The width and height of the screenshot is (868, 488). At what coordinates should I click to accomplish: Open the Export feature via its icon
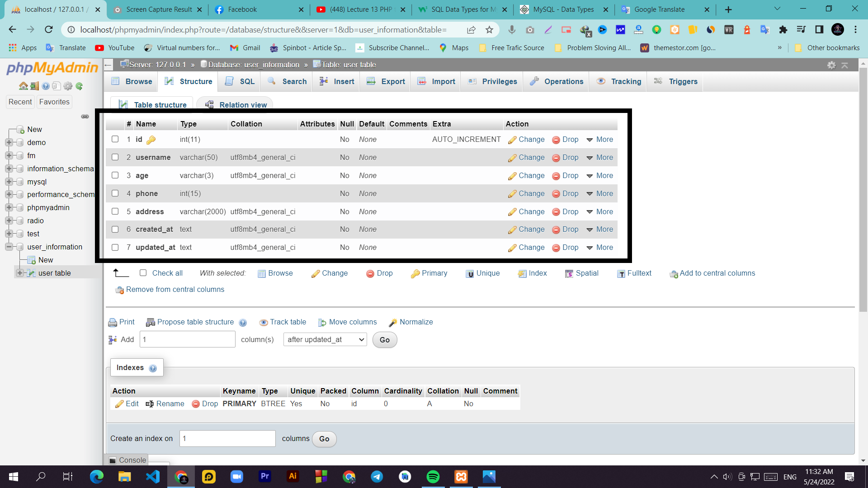coord(372,81)
